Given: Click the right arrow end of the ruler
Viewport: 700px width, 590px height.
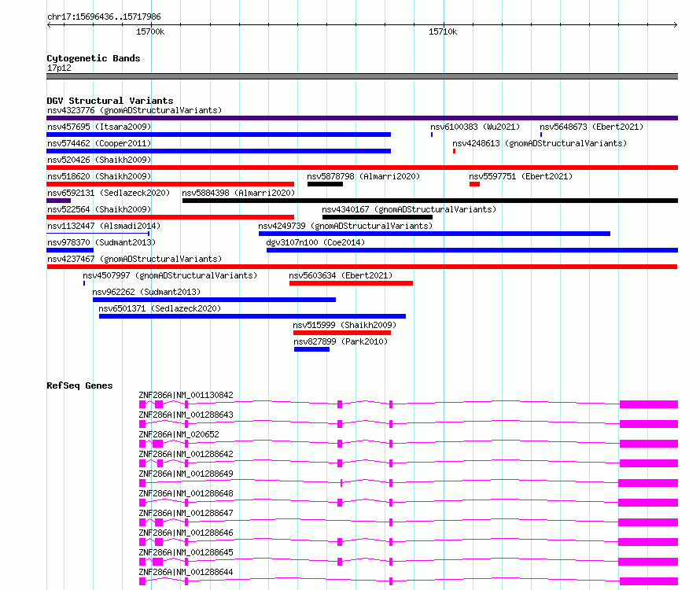Looking at the screenshot, I should 676,24.
